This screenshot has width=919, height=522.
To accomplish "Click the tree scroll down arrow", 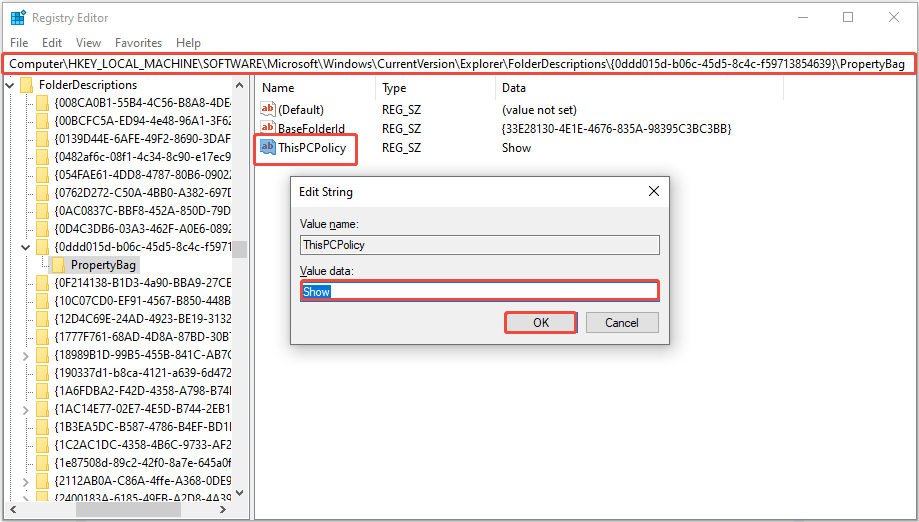I will (240, 494).
